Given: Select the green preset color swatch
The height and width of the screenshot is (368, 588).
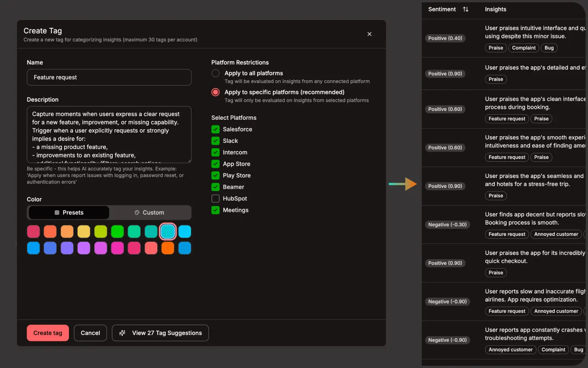Looking at the screenshot, I should (118, 231).
